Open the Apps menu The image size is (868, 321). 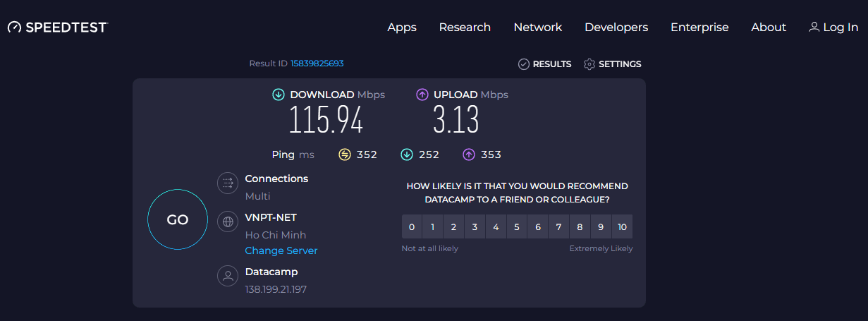point(402,28)
